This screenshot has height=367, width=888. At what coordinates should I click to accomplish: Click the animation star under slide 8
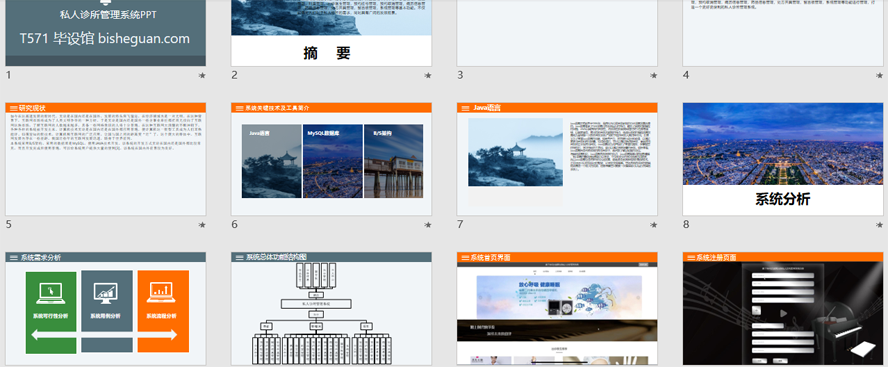click(x=880, y=225)
